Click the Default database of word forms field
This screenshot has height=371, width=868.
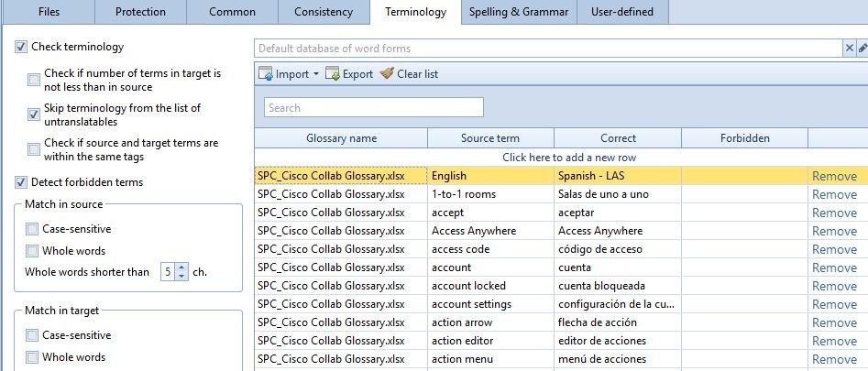548,49
